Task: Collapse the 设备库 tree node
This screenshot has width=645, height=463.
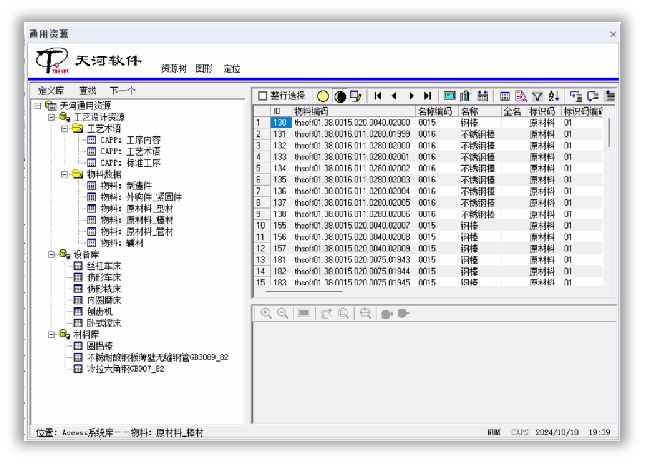Action: 51,255
